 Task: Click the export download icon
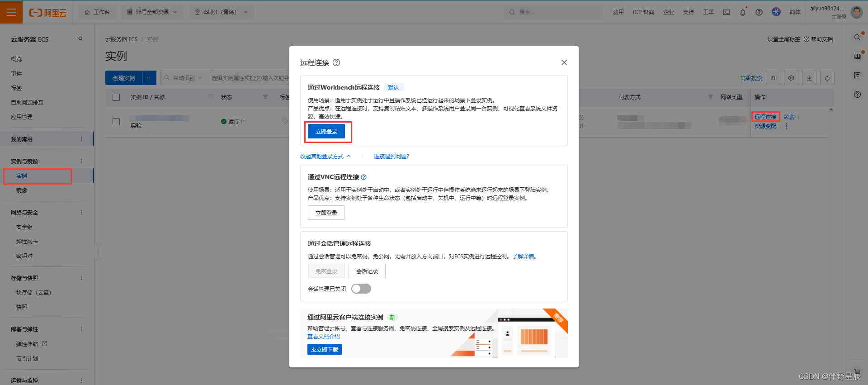tap(809, 78)
